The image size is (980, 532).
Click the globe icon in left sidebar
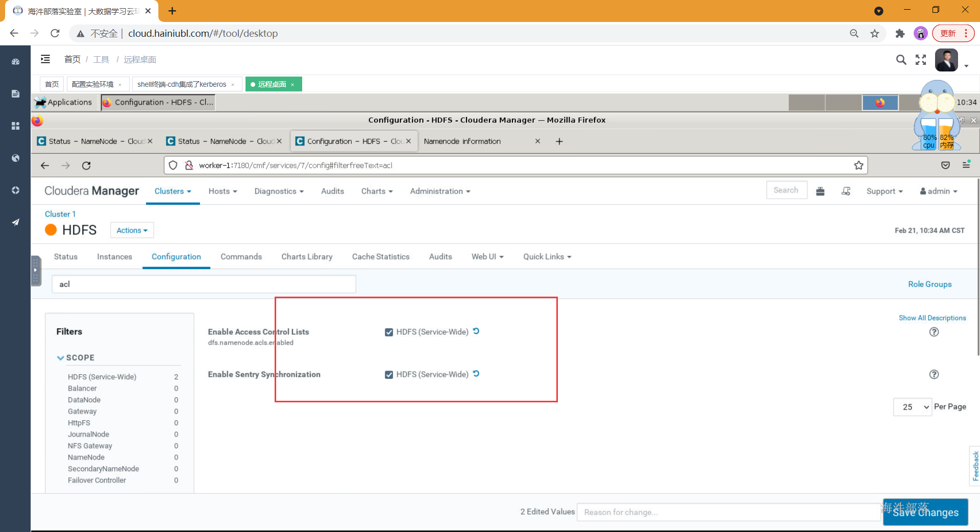pos(15,158)
